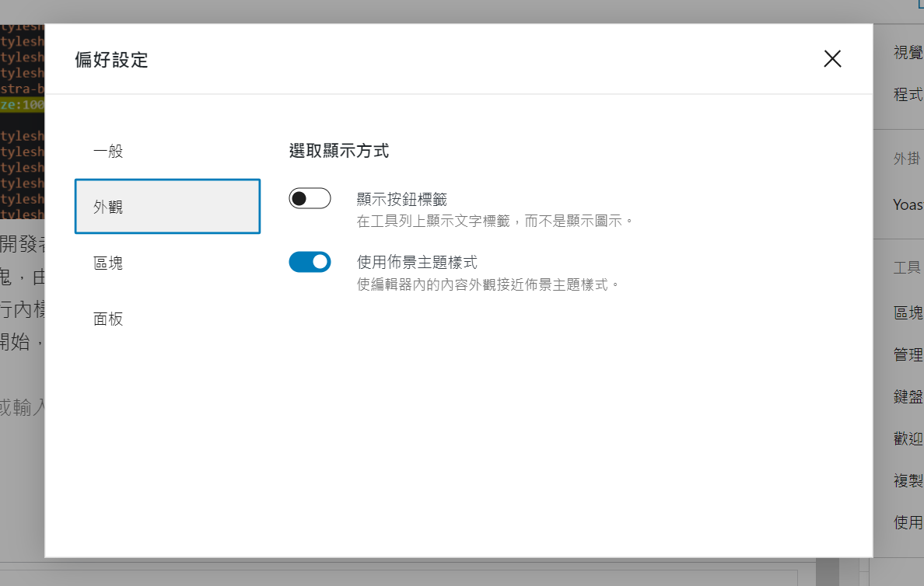The width and height of the screenshot is (924, 586).
Task: Enable the 顯示按鈕標籤 toggle switch
Action: [310, 198]
